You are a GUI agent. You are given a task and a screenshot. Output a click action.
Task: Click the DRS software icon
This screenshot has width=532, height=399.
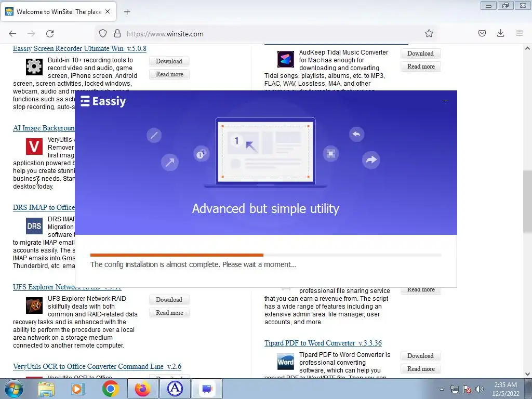click(x=34, y=226)
